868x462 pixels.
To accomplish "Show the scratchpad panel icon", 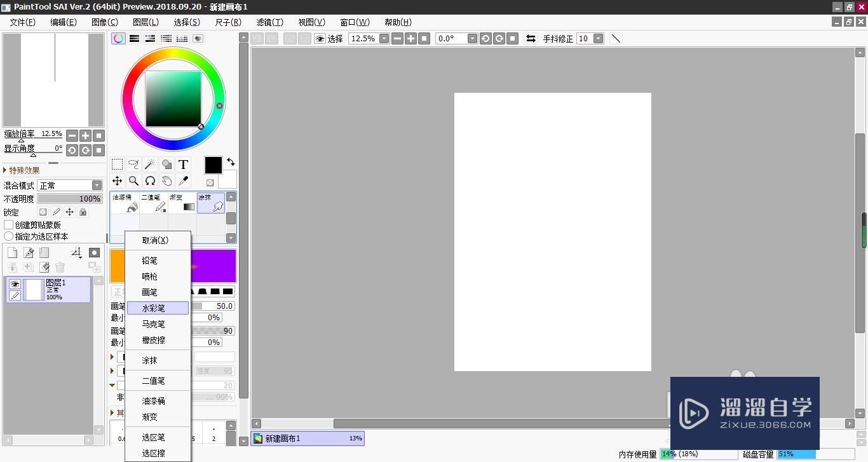I will [198, 38].
